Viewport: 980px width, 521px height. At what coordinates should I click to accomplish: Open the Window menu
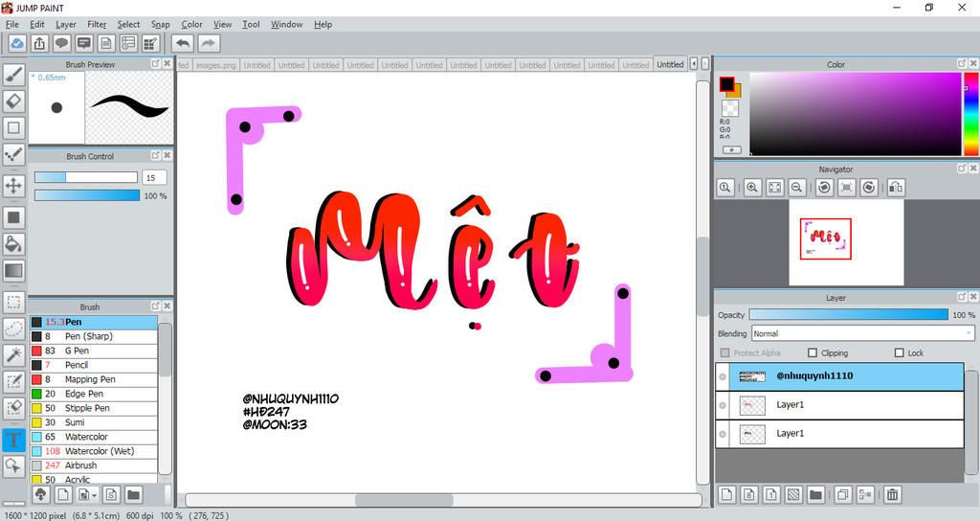click(287, 24)
